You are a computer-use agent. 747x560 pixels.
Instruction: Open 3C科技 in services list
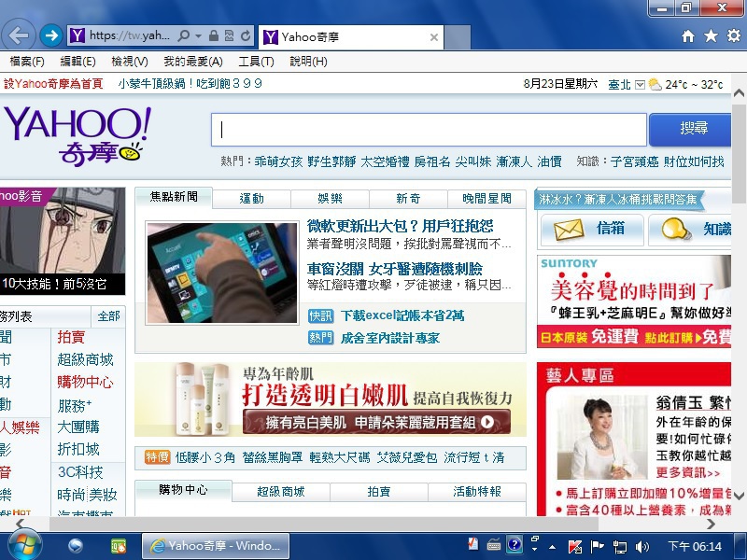80,472
